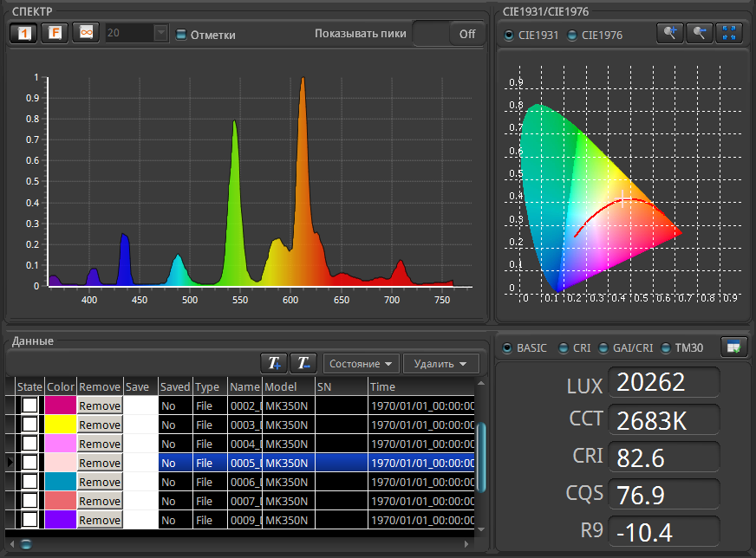Switch to the TM30 view
The image size is (756, 558).
(667, 348)
